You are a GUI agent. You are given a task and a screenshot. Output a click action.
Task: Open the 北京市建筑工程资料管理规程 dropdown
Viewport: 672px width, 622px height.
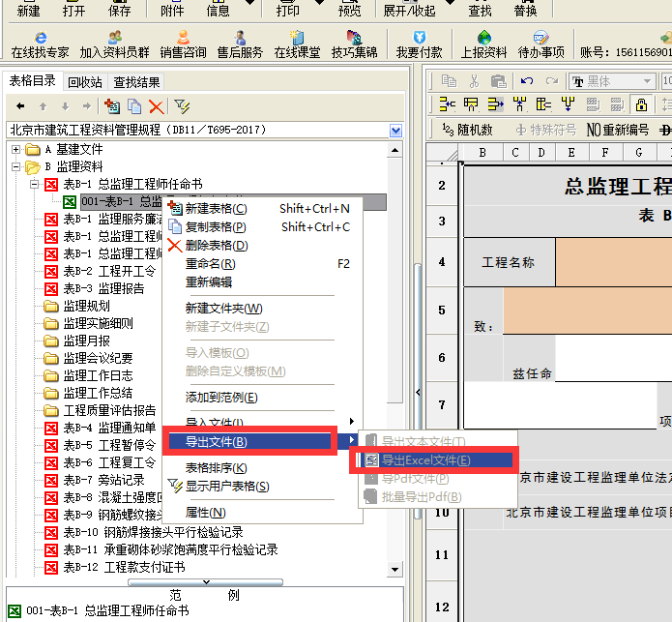[x=396, y=130]
